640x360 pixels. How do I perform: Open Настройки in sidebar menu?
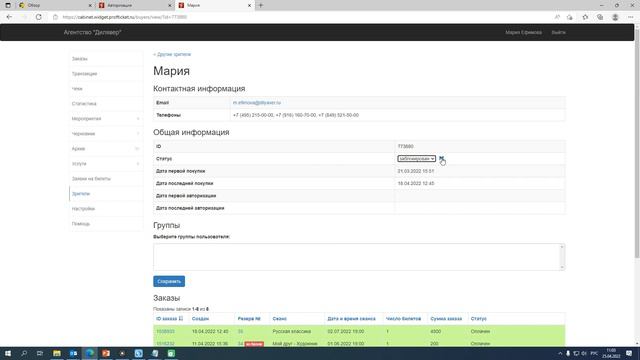pos(106,209)
